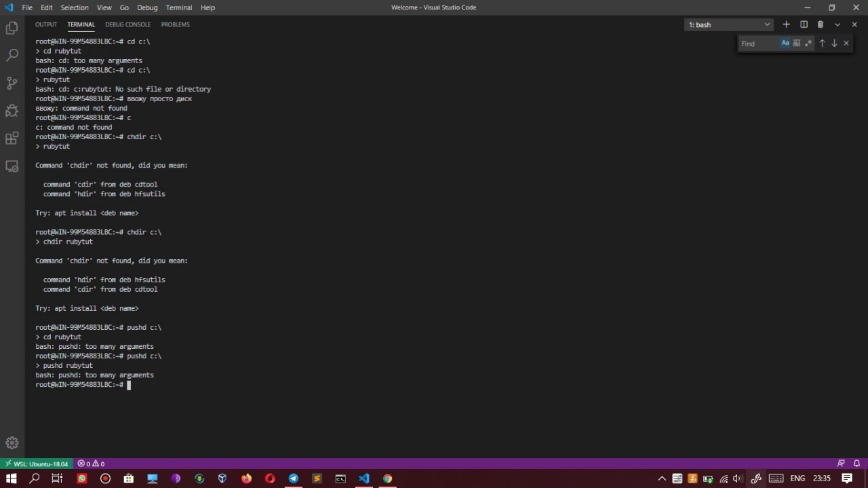This screenshot has height=488, width=868.
Task: Open notifications bell in status bar
Action: pyautogui.click(x=857, y=464)
